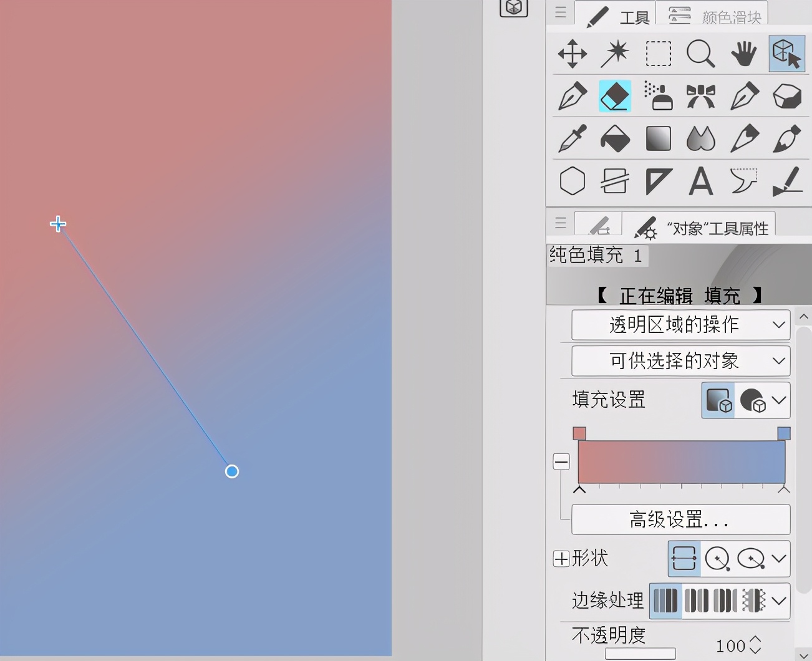812x661 pixels.
Task: Select the Gradient square tool
Action: 659,138
